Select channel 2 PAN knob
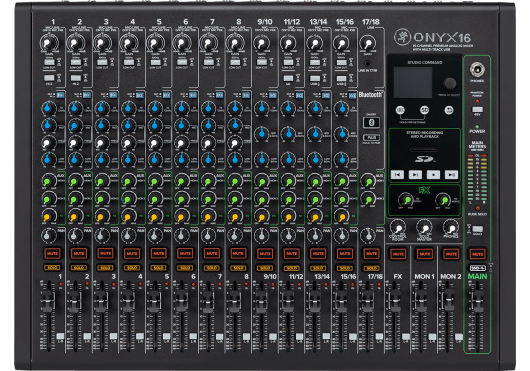The width and height of the screenshot is (530, 371). (x=76, y=235)
